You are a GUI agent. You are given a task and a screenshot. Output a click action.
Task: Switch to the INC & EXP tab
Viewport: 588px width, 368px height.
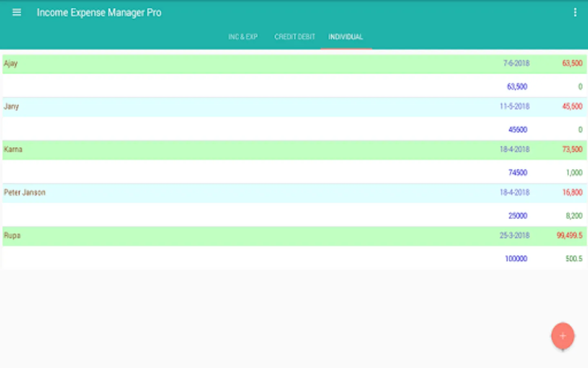coord(243,37)
